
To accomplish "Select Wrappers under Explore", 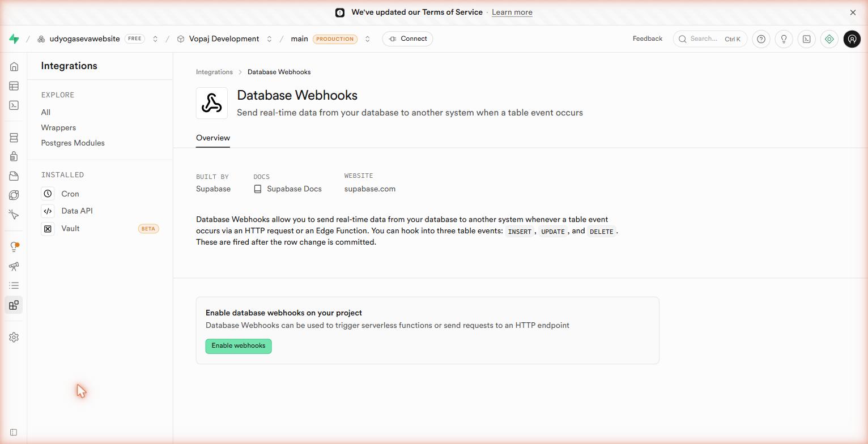I will [58, 127].
